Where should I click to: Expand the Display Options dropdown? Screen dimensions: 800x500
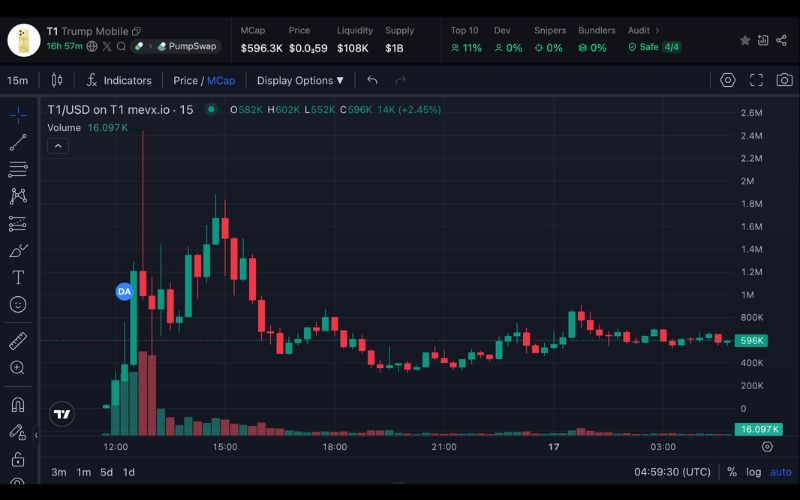300,81
